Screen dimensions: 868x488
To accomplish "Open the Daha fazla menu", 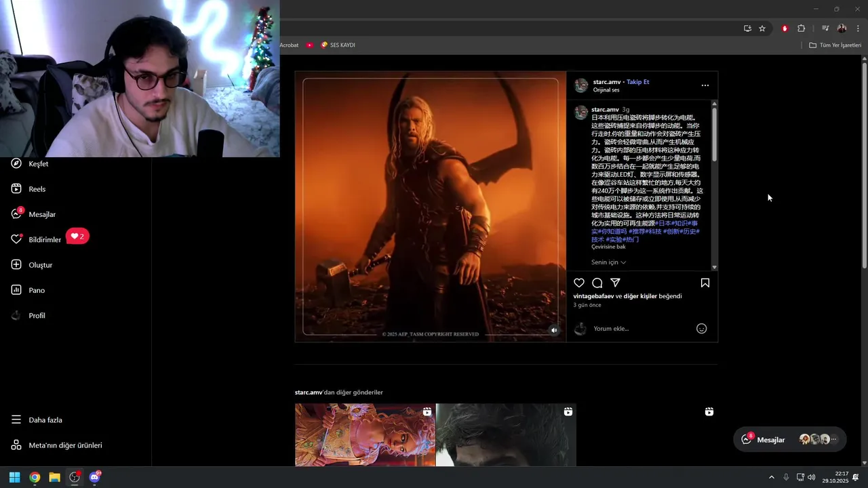I will pyautogui.click(x=37, y=420).
